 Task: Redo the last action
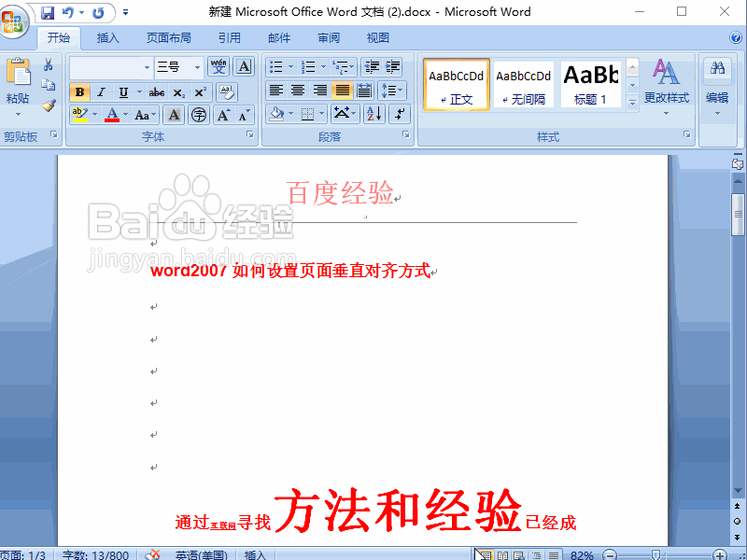[x=98, y=13]
